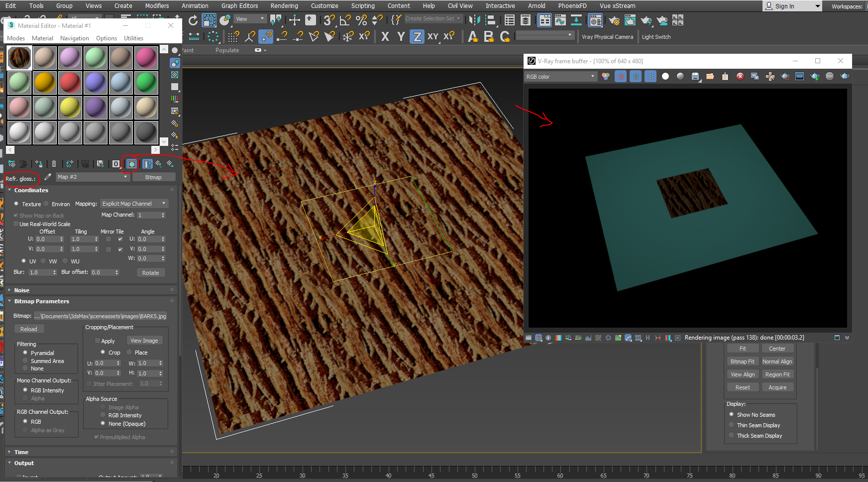This screenshot has width=868, height=482.
Task: Click the delete material trash icon
Action: coord(54,163)
